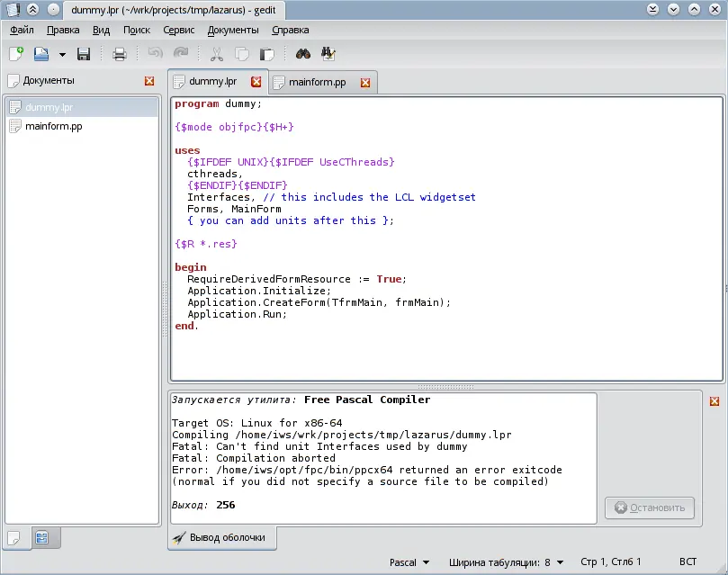Open a file with toolbar icon
The width and height of the screenshot is (728, 575).
click(41, 54)
